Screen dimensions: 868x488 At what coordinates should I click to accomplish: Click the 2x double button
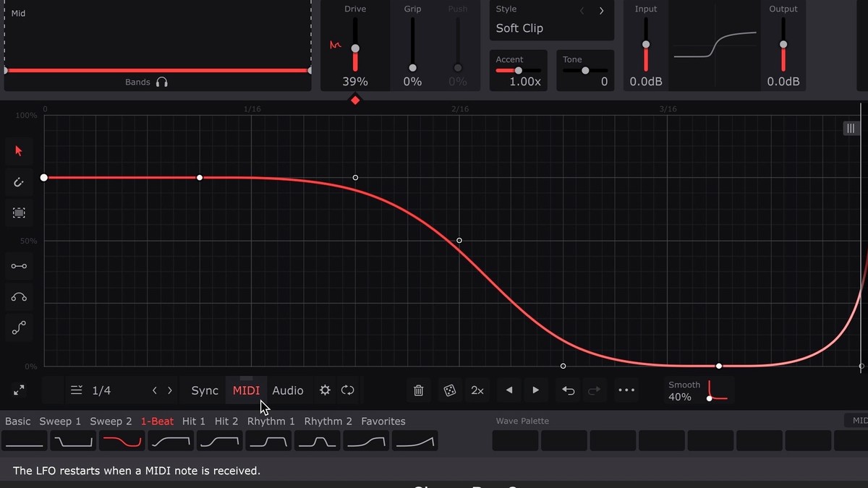coord(477,390)
